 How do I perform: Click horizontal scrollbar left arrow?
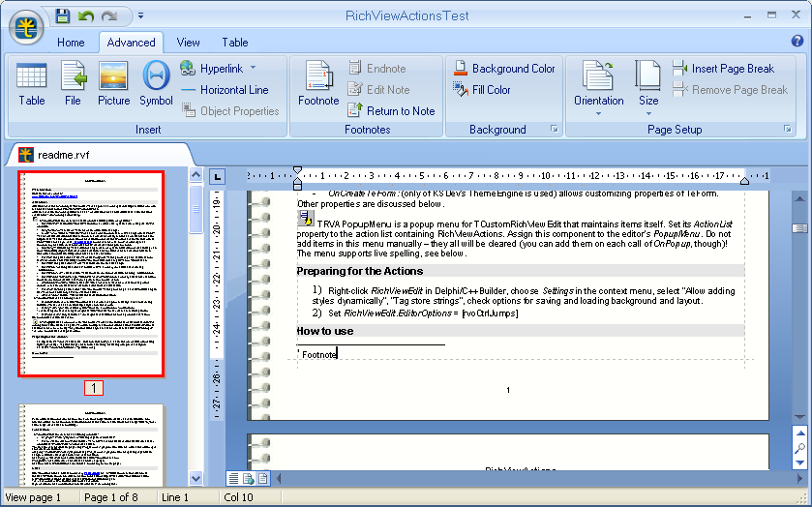279,479
